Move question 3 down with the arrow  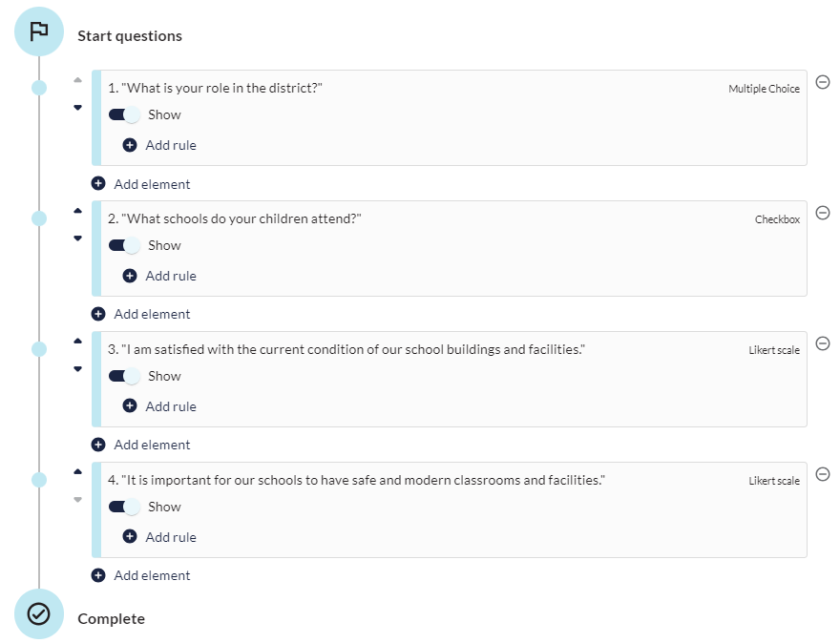point(77,369)
